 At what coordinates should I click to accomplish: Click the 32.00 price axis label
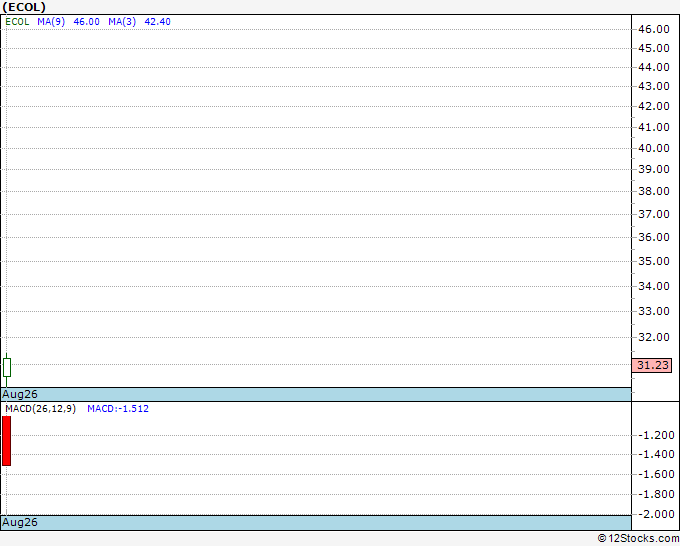point(654,337)
